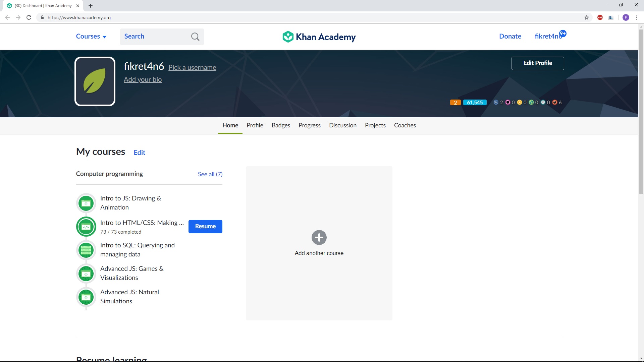The image size is (644, 362).
Task: Open Intro to SQL: Querying and managing data
Action: pos(138,250)
